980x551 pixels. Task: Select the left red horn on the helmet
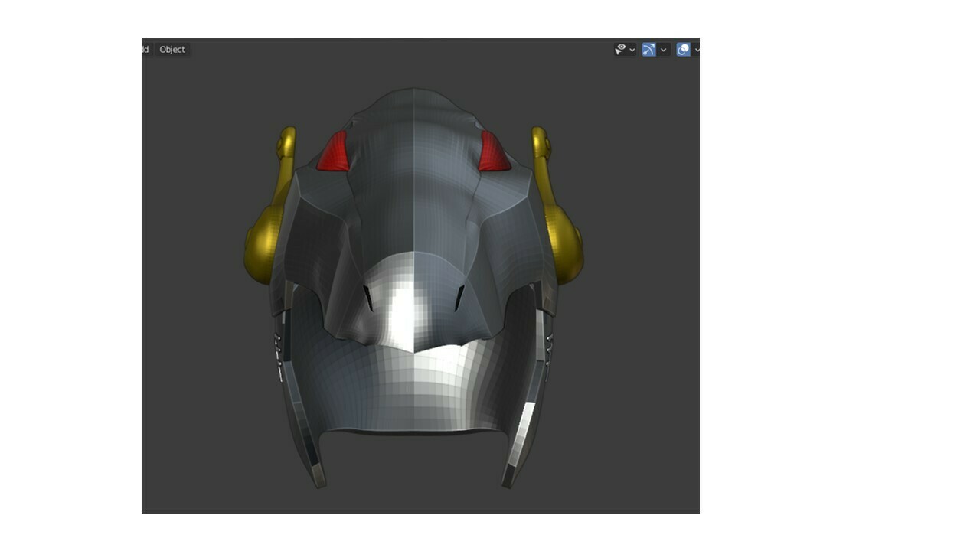click(334, 153)
